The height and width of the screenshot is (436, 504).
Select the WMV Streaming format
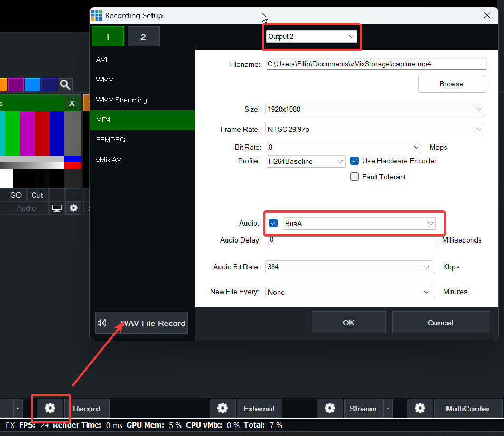(x=142, y=100)
